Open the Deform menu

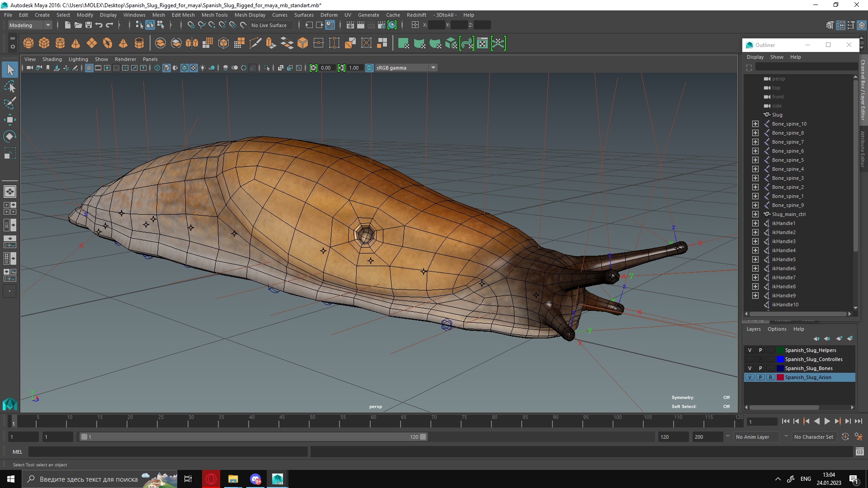point(329,15)
